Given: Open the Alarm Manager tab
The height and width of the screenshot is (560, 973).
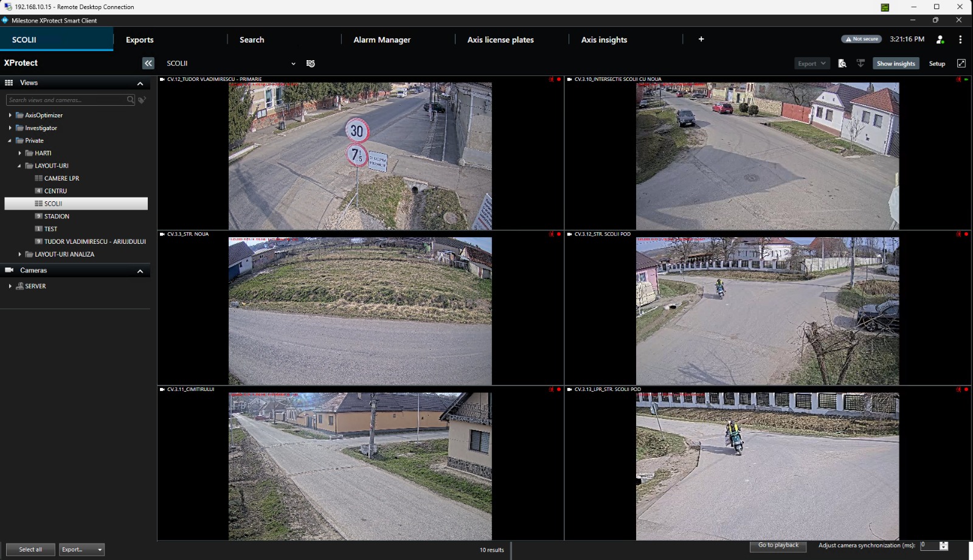Looking at the screenshot, I should pos(382,40).
